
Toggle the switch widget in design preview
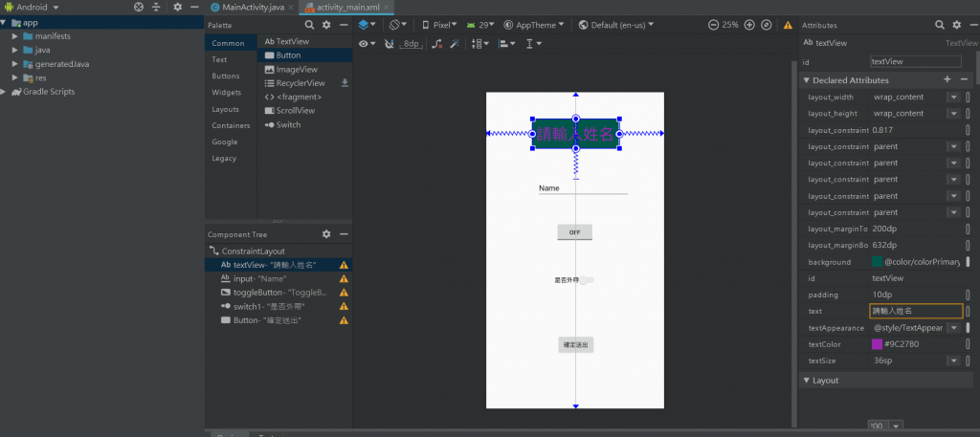[586, 280]
